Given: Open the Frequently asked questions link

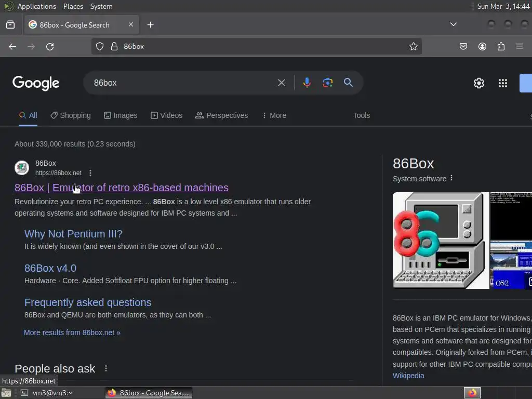Looking at the screenshot, I should click(x=88, y=302).
